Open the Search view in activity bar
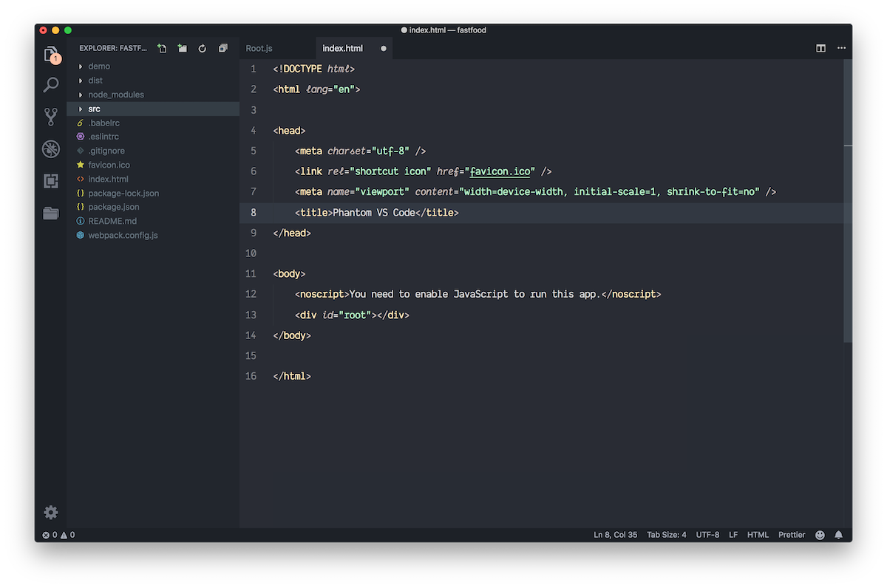Image resolution: width=887 pixels, height=588 pixels. click(50, 85)
